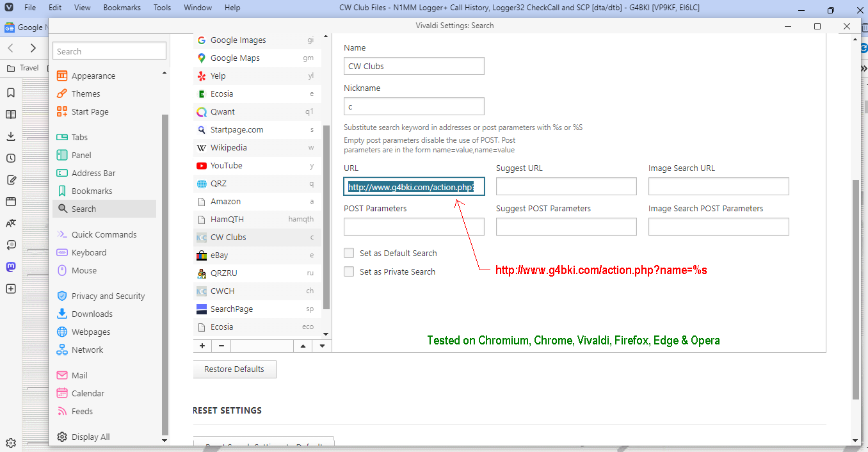This screenshot has height=452, width=868.
Task: Click the Image Search URL field
Action: 719,187
